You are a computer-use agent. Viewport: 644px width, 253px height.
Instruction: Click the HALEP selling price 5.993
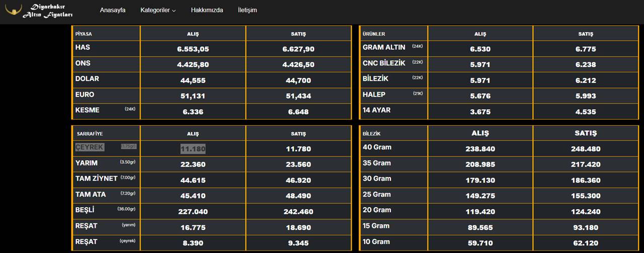coord(585,96)
